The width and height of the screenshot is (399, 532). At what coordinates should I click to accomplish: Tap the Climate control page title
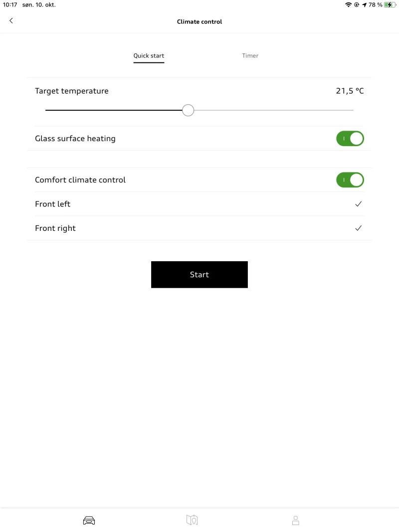pos(199,22)
